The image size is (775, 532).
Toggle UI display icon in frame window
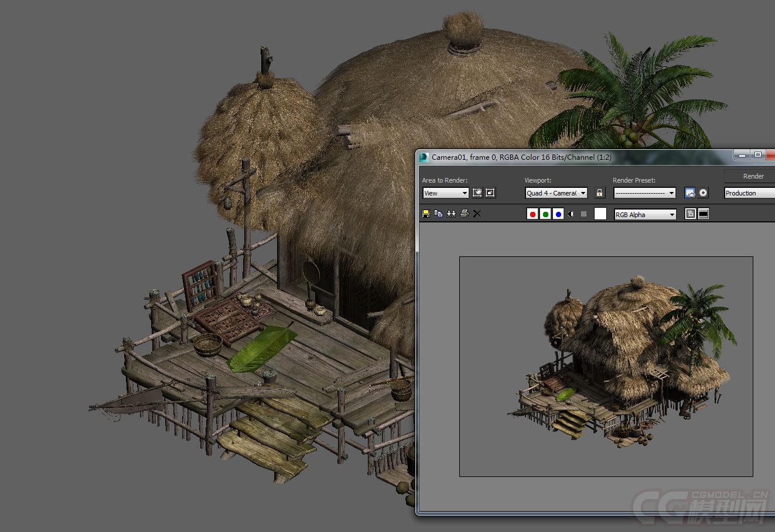point(704,214)
